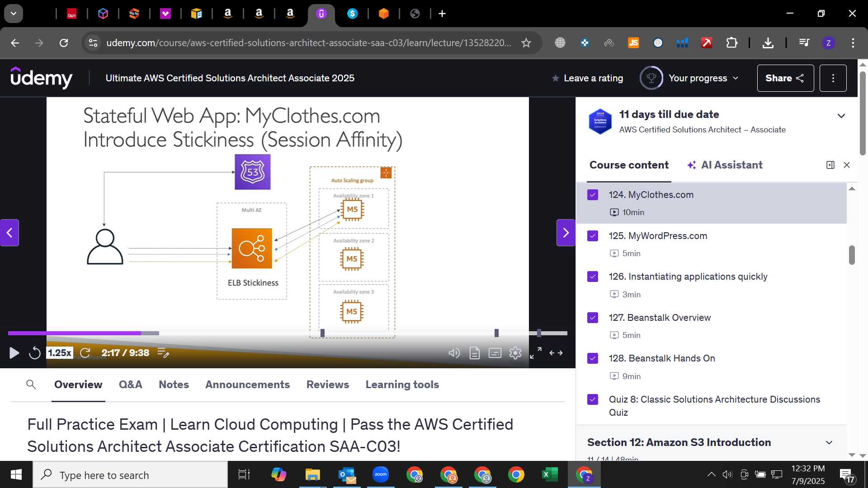Open Zoom from taskbar

coord(381,474)
